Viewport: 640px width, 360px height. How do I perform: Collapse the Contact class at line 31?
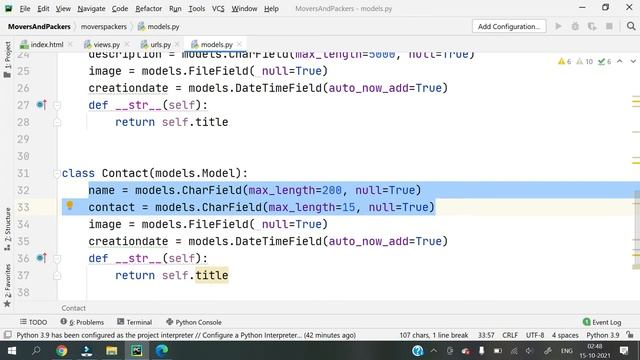[56, 173]
